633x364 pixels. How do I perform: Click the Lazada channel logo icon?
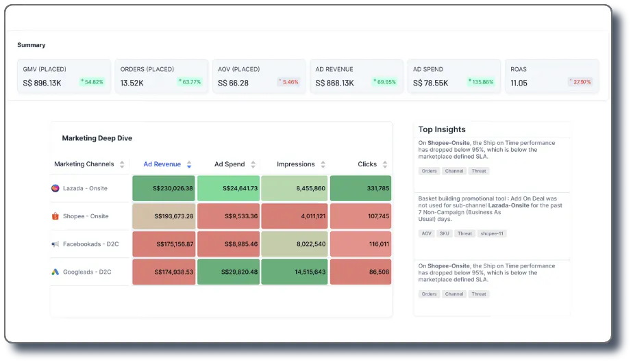(x=55, y=188)
